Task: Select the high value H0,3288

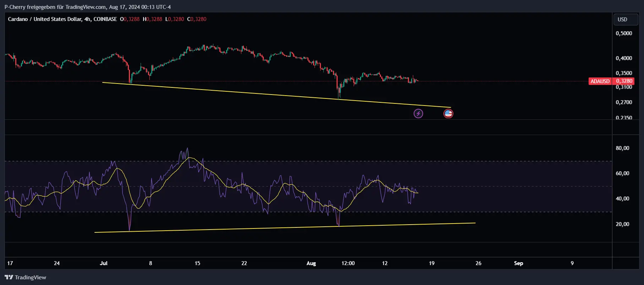Action: coord(152,19)
